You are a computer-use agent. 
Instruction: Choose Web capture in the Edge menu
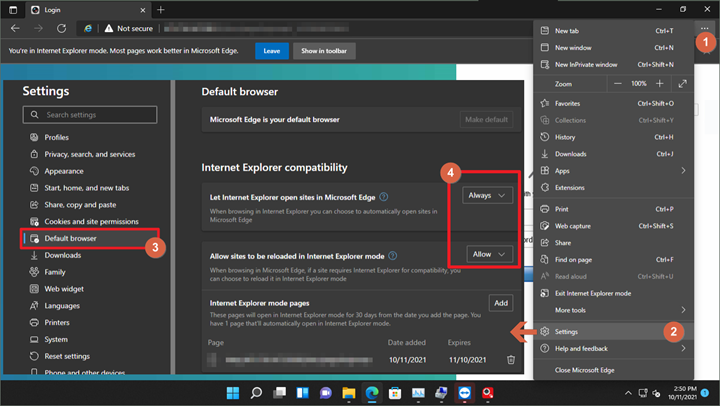pos(613,226)
